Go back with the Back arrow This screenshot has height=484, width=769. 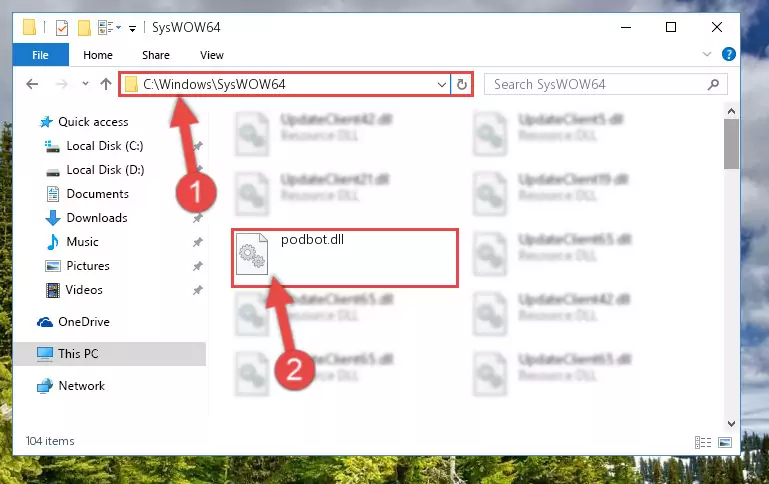tap(32, 84)
